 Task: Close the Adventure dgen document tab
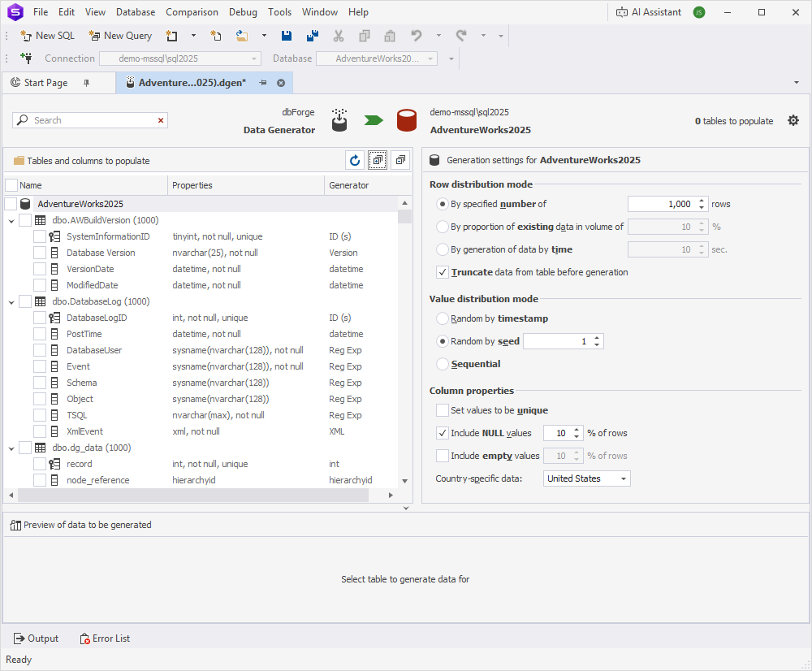point(281,83)
